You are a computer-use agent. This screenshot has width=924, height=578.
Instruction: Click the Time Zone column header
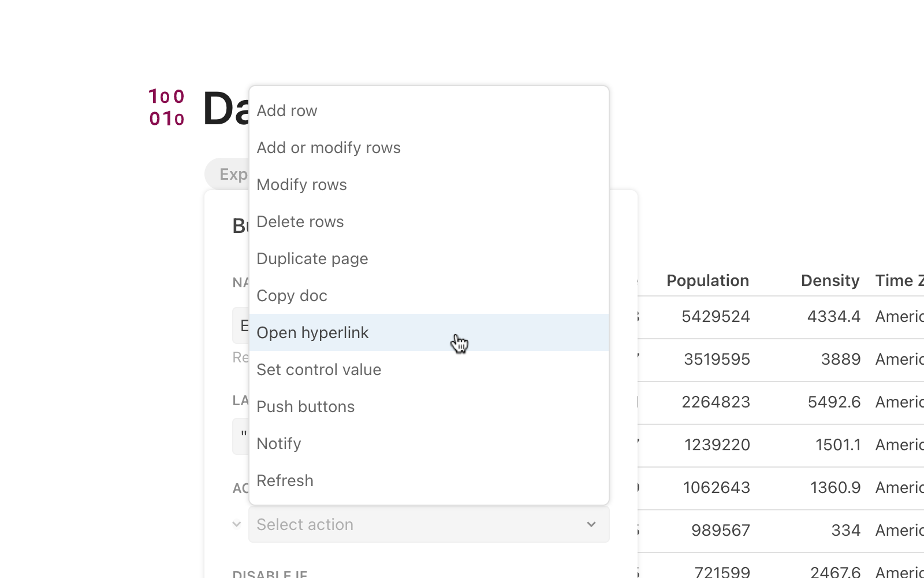pos(899,280)
